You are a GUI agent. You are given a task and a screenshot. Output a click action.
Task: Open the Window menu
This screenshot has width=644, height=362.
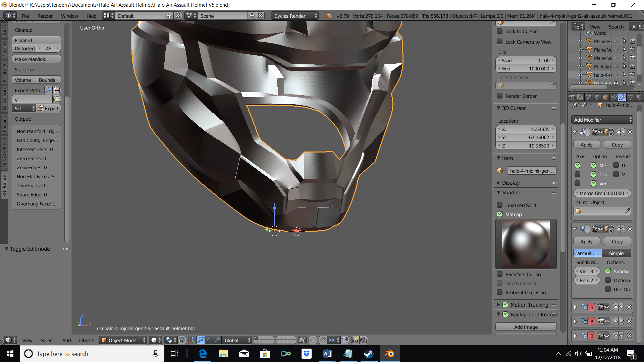pos(69,16)
